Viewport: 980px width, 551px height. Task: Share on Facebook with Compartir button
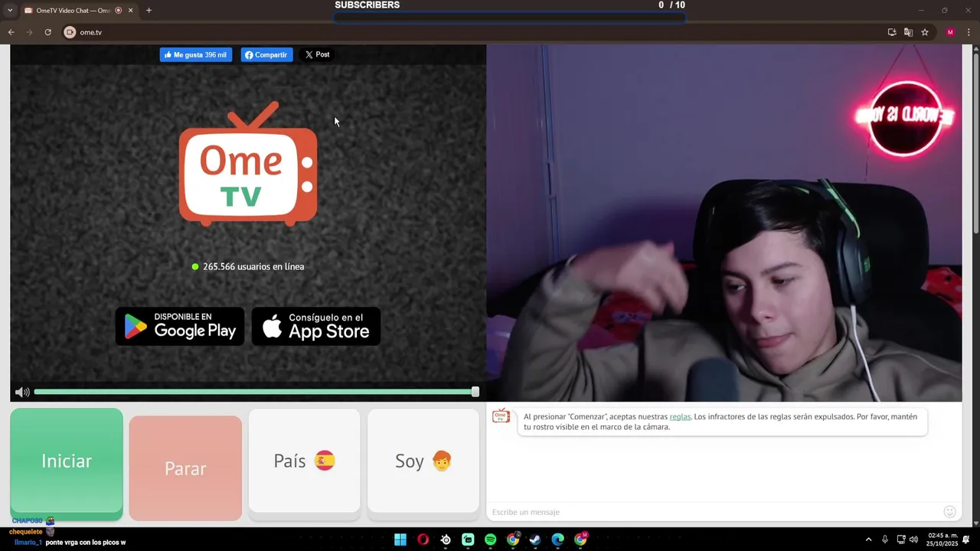[266, 55]
